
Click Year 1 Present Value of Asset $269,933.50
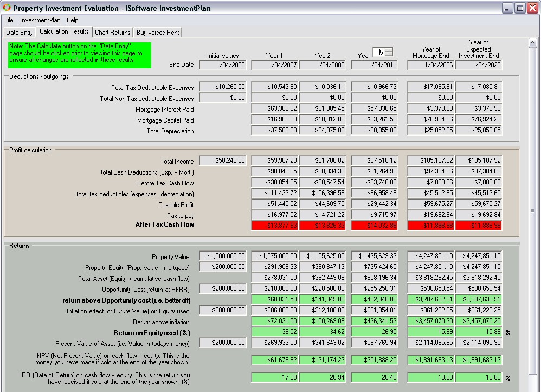[x=275, y=343]
